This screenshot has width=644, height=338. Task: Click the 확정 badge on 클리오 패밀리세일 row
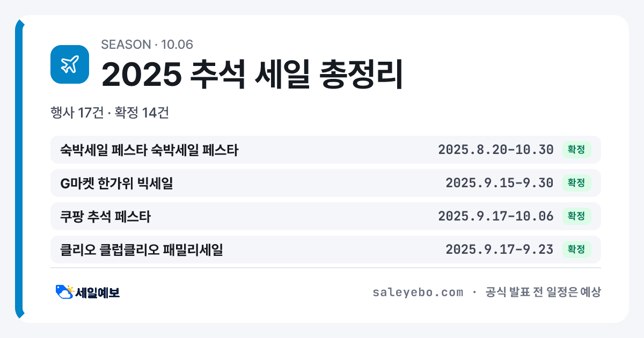click(576, 249)
